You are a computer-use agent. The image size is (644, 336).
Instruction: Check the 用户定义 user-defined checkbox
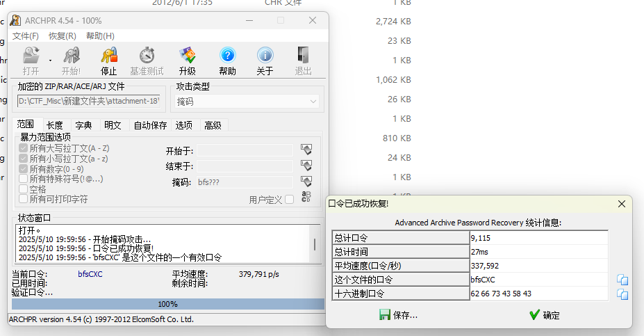coord(290,200)
